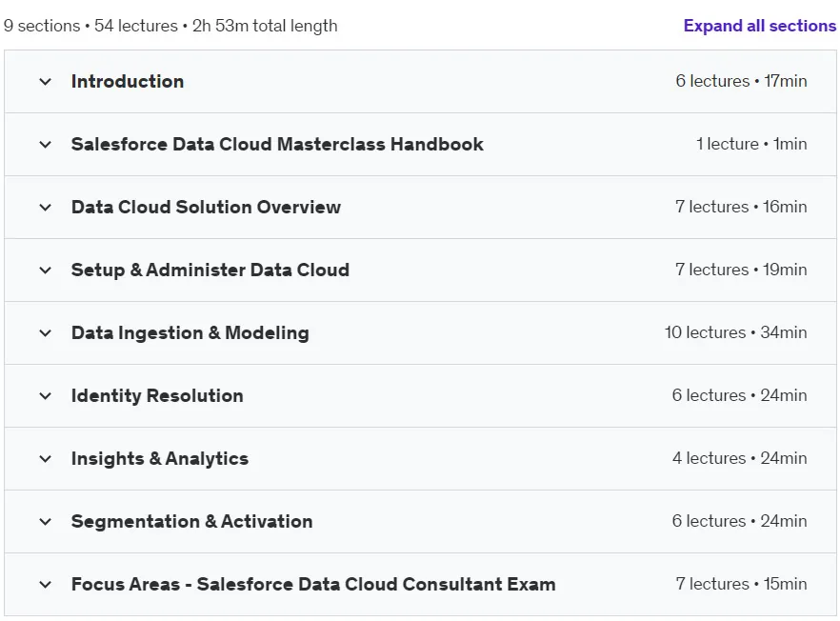Image resolution: width=840 pixels, height=621 pixels.
Task: Click the '10 lectures • 34min' label
Action: pos(735,332)
